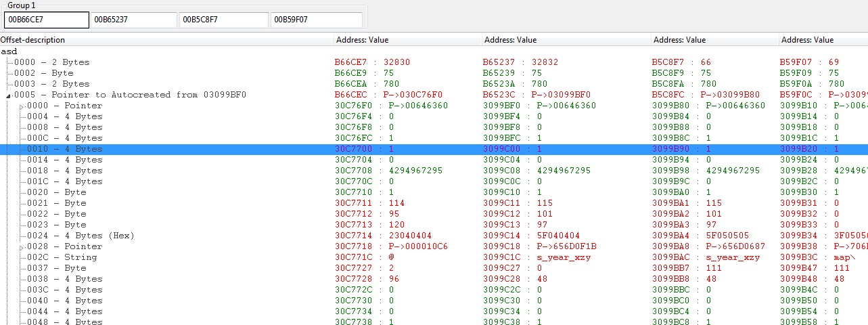The image size is (868, 325).
Task: Expand the 0000 - Pointer child node
Action: click(x=21, y=106)
